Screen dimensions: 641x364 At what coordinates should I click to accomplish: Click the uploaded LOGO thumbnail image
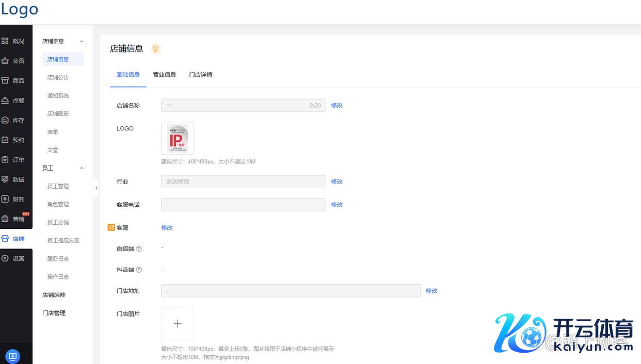coord(178,138)
